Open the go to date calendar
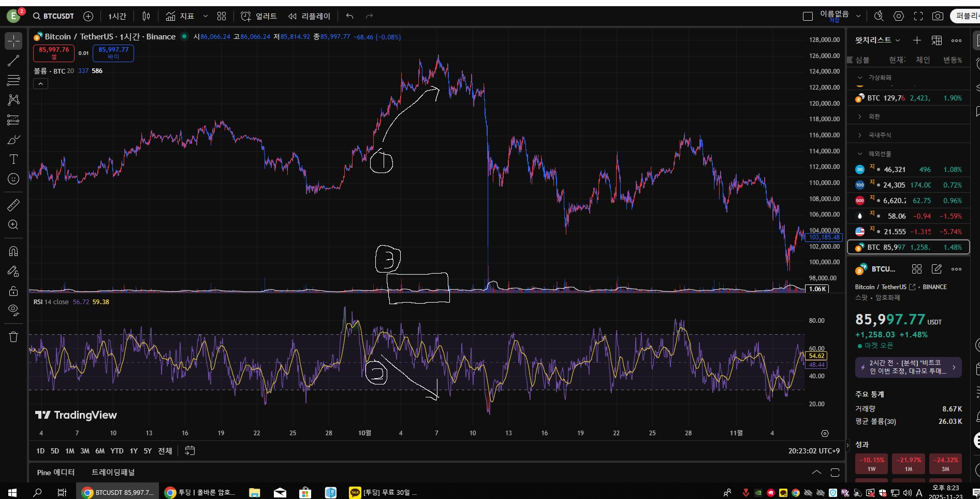980x499 pixels. (x=190, y=451)
